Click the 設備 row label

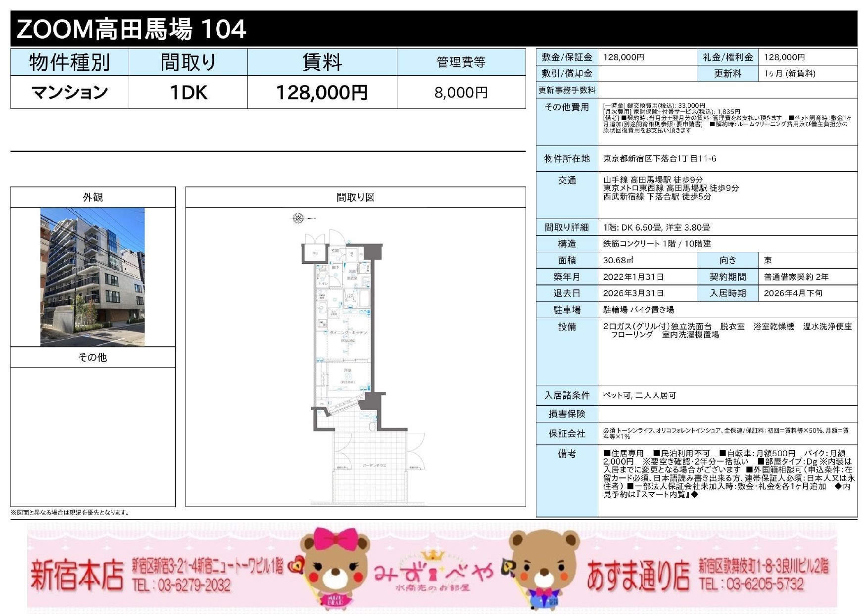567,327
